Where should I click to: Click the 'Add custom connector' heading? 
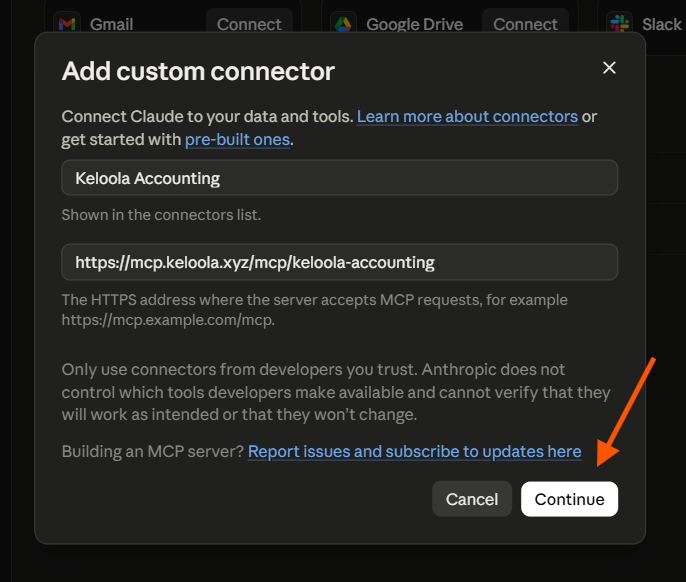coord(198,71)
